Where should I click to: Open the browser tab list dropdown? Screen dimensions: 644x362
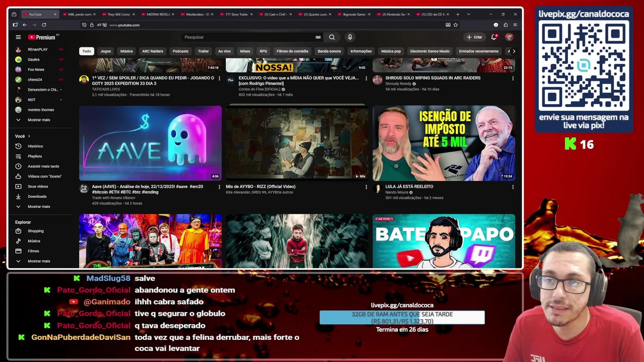click(x=468, y=14)
